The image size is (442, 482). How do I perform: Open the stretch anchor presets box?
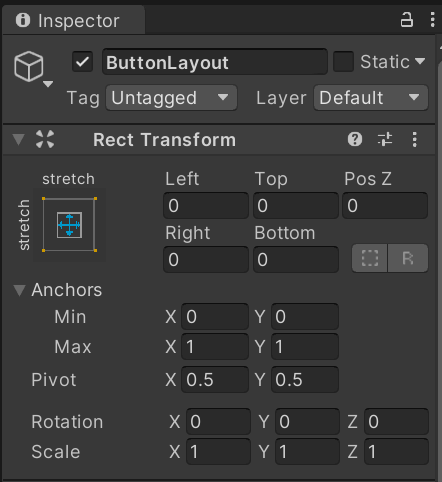(x=69, y=225)
